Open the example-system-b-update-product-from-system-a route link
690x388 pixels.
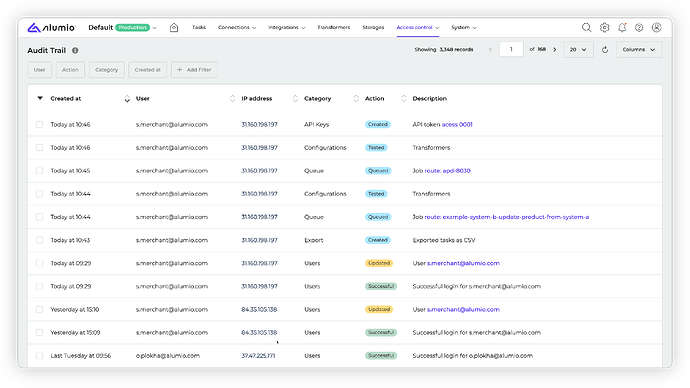coord(506,217)
